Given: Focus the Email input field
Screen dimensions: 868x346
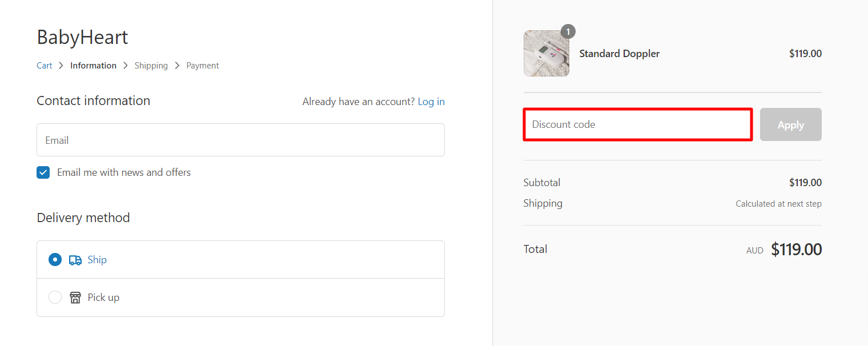Looking at the screenshot, I should [240, 140].
